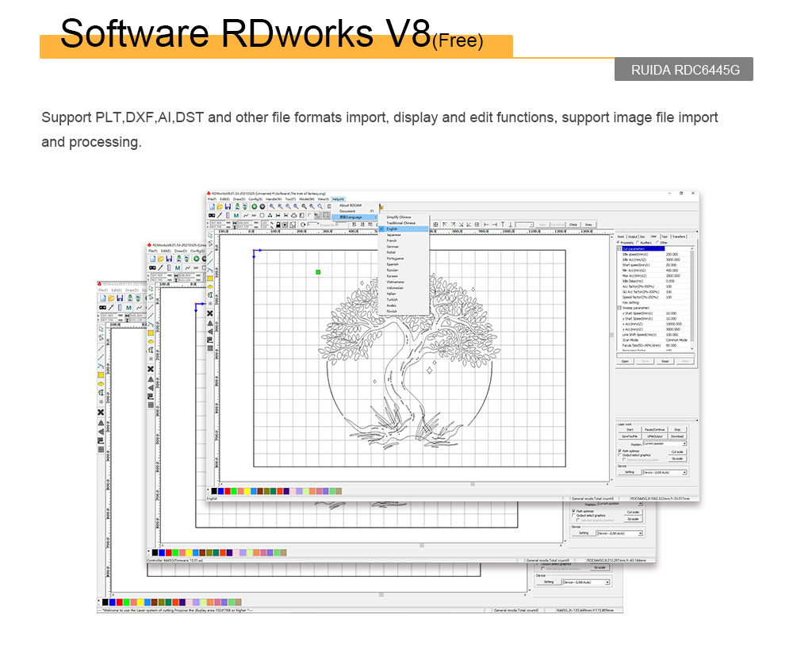Select the yellow ellipse tool in front window
The image size is (793, 672).
(210, 287)
